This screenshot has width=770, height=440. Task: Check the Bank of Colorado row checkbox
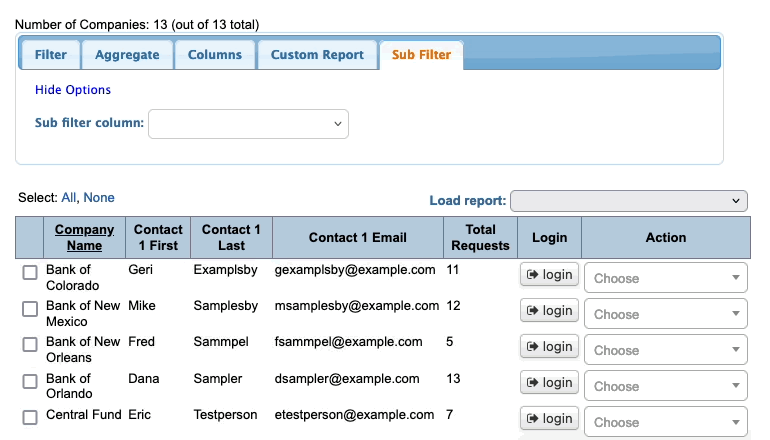click(x=30, y=273)
